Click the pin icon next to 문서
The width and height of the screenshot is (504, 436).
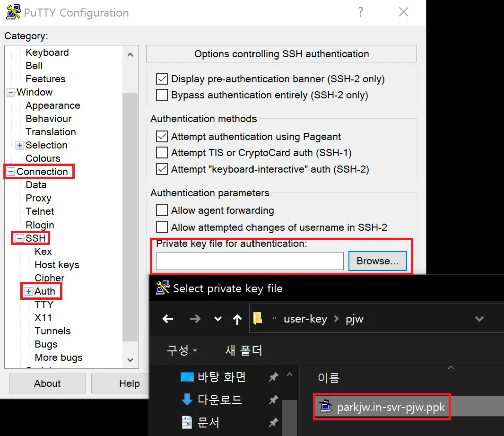tap(273, 422)
